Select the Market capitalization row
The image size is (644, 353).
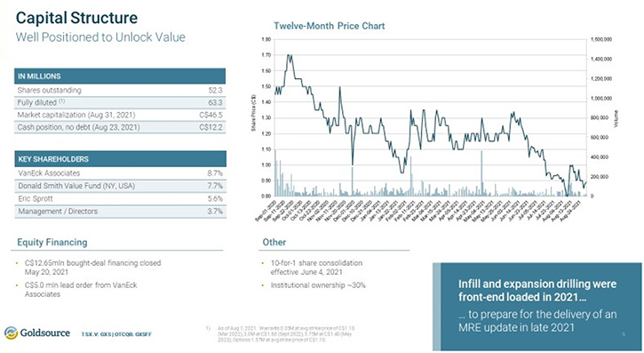[120, 115]
